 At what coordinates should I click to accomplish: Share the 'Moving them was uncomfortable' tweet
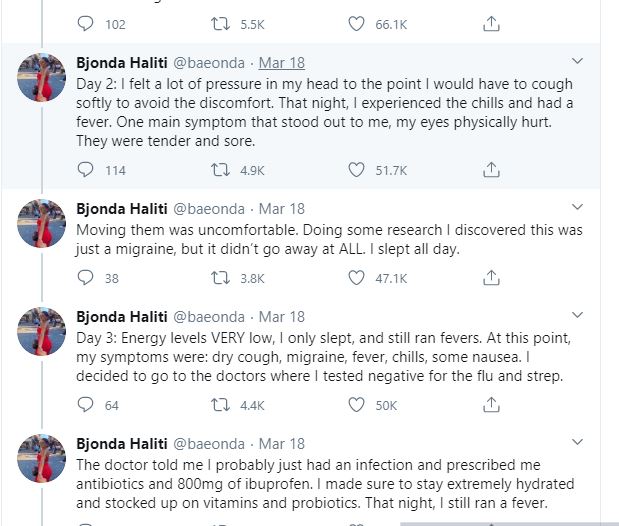click(491, 278)
